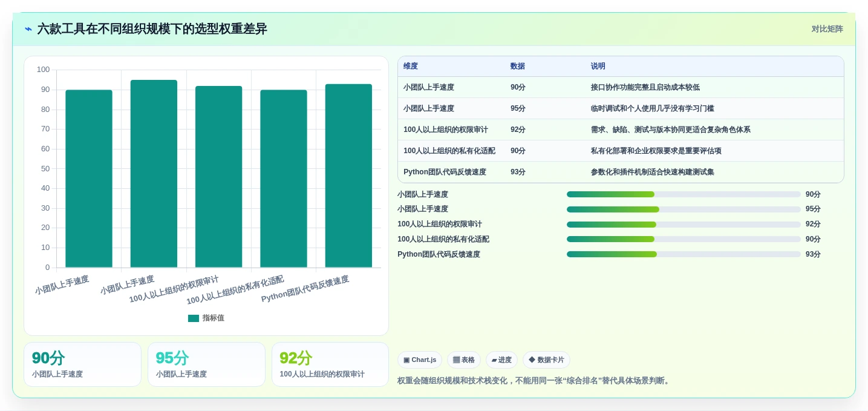The height and width of the screenshot is (411, 868).
Task: Click the x-axis label 100人以上组织的私有化适配
Action: [235, 291]
